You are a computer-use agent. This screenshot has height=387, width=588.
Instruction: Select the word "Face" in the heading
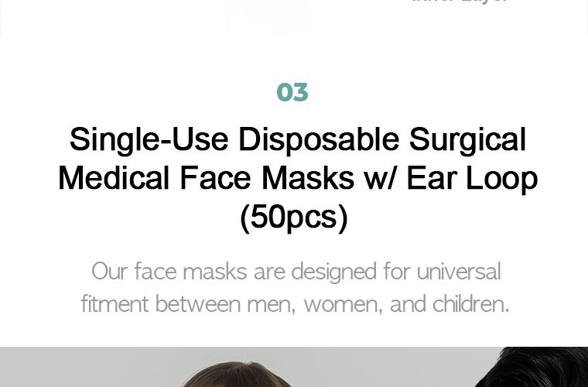tap(215, 178)
